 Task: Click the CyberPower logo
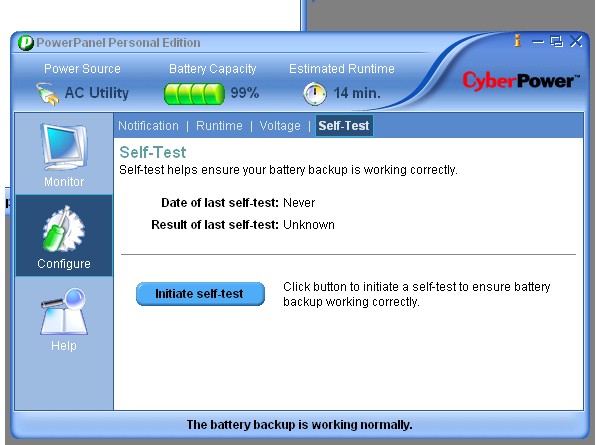[x=521, y=81]
